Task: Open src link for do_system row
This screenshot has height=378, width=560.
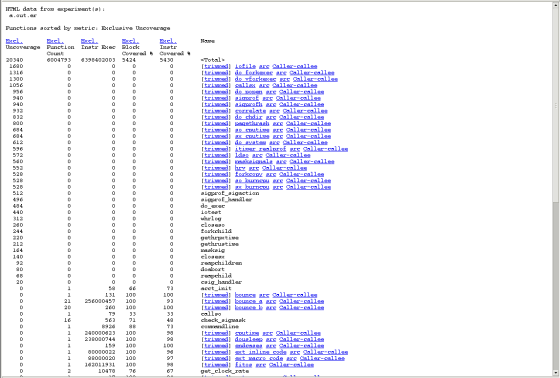Action: tap(274, 143)
